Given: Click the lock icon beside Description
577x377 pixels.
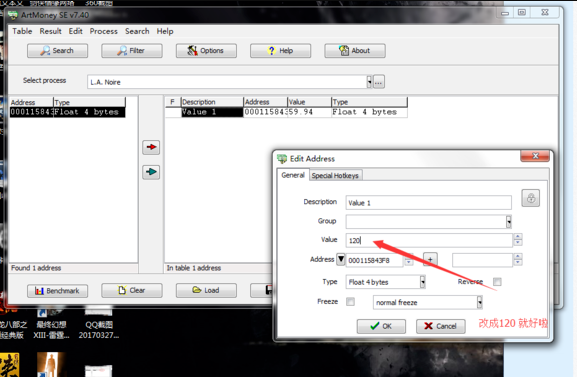Looking at the screenshot, I should [x=530, y=198].
